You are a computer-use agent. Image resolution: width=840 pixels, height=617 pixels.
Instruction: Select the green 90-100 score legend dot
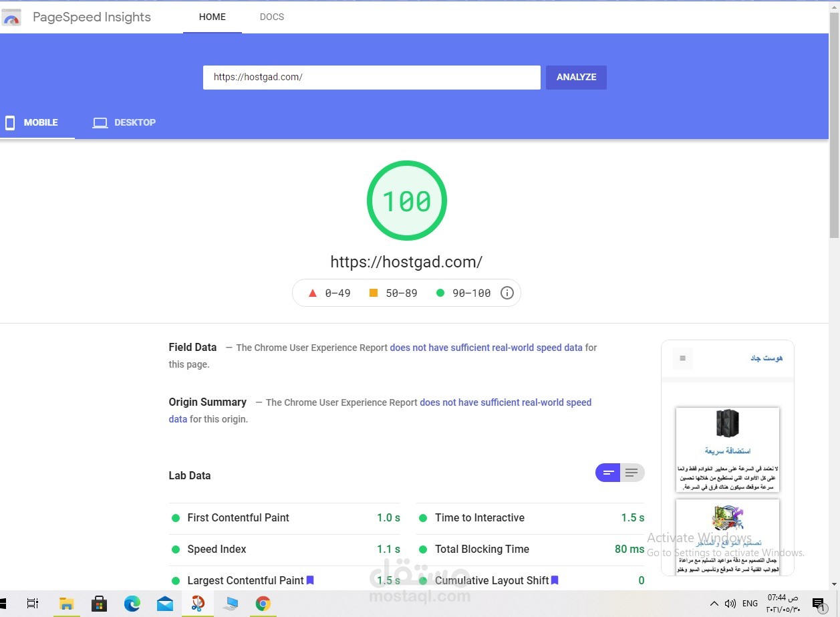point(440,293)
